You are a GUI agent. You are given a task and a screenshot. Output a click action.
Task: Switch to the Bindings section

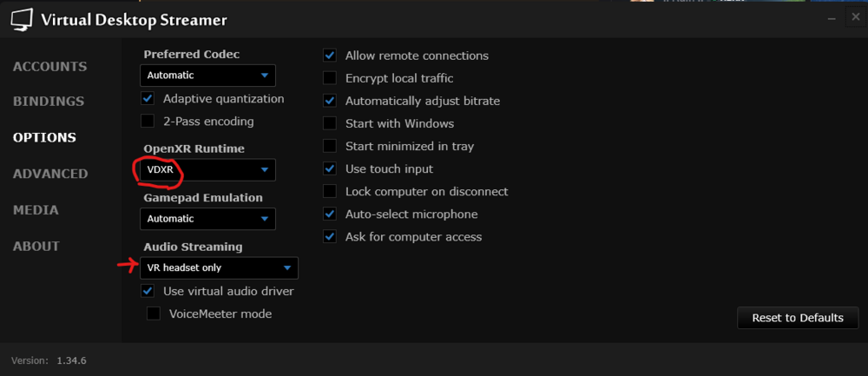(49, 101)
